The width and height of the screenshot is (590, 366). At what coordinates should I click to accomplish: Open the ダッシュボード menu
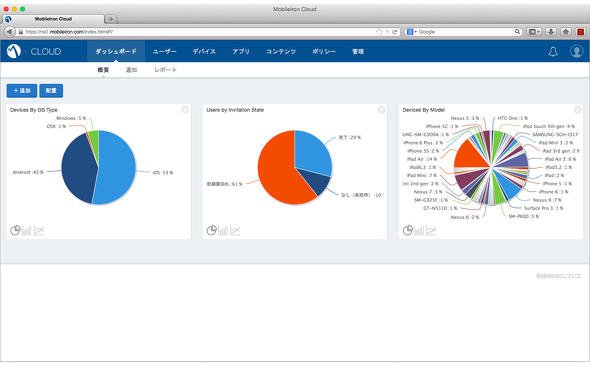click(116, 51)
